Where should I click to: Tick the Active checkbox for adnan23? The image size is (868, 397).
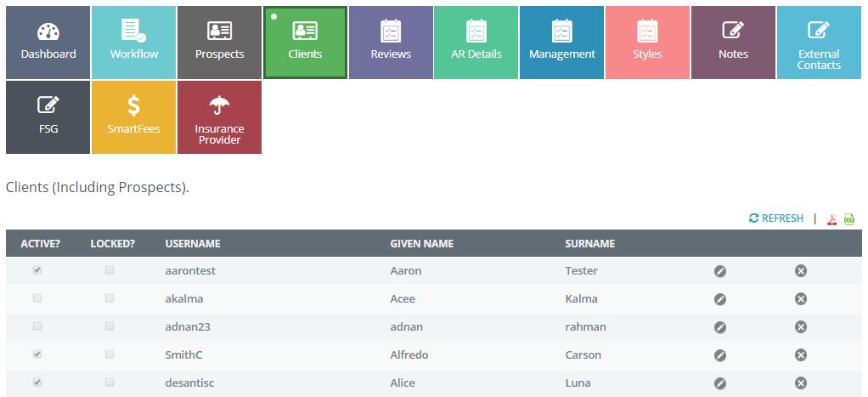(x=37, y=326)
